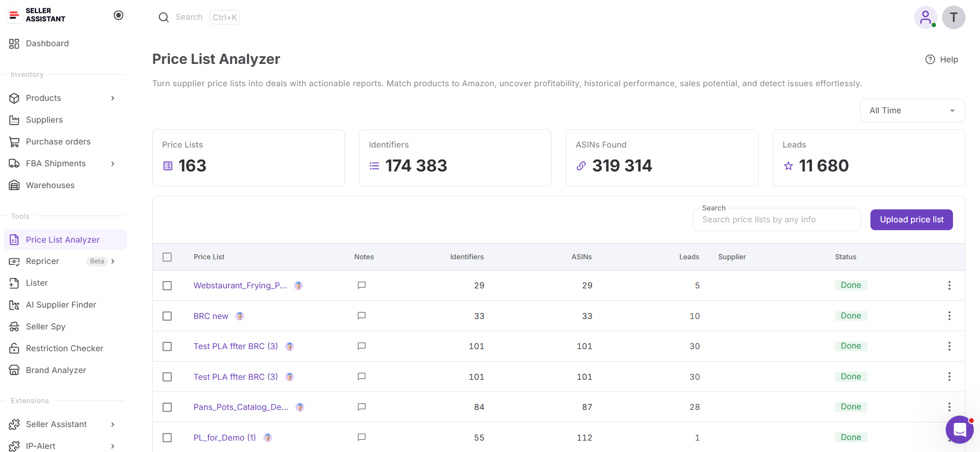Open the user profile avatar icon
980x452 pixels.
pyautogui.click(x=925, y=18)
